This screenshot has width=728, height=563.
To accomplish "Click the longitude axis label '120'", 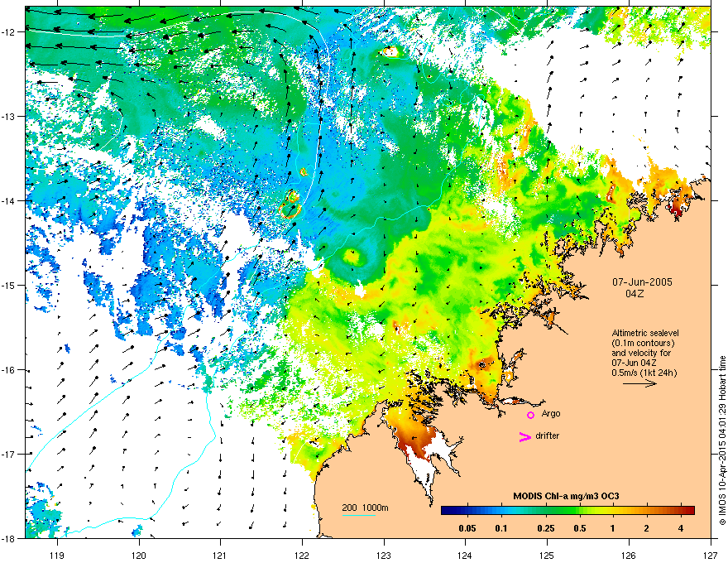I will point(139,555).
